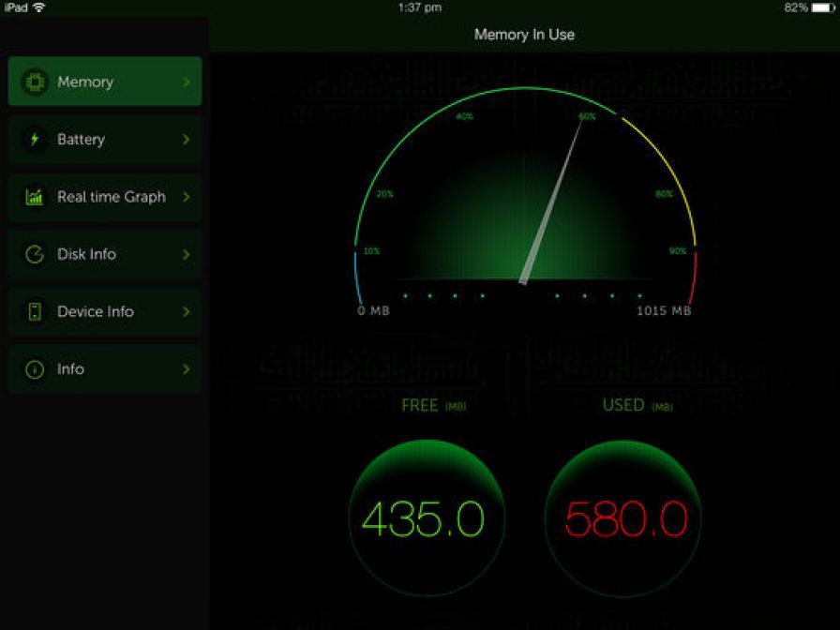Open Battery details using its arrow

click(187, 139)
